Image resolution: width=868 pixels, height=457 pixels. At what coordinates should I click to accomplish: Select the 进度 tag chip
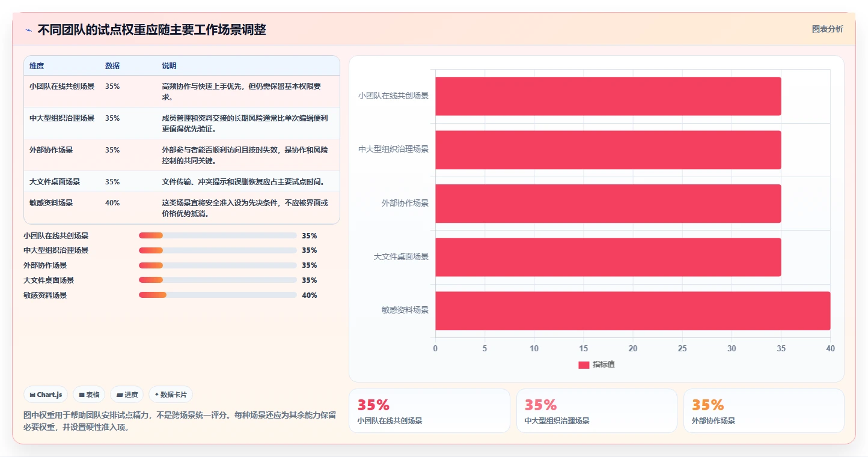point(127,395)
